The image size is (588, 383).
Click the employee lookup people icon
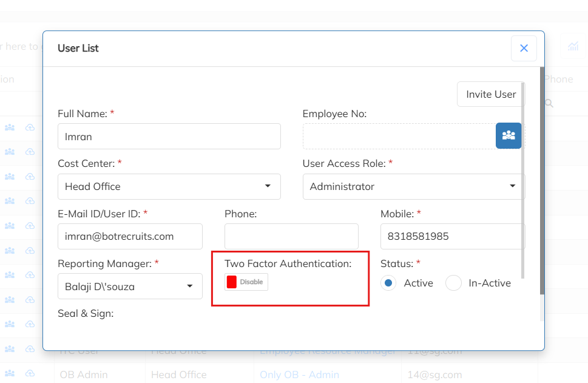(509, 135)
